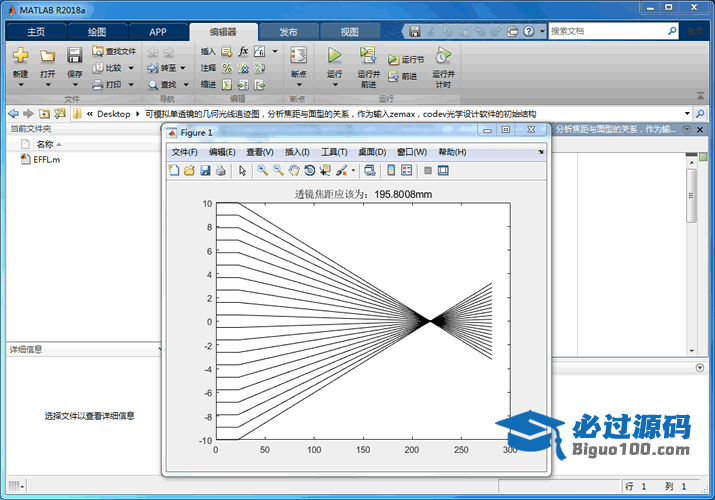The image size is (715, 500).
Task: Click the fx insert function icon
Action: coord(244,52)
